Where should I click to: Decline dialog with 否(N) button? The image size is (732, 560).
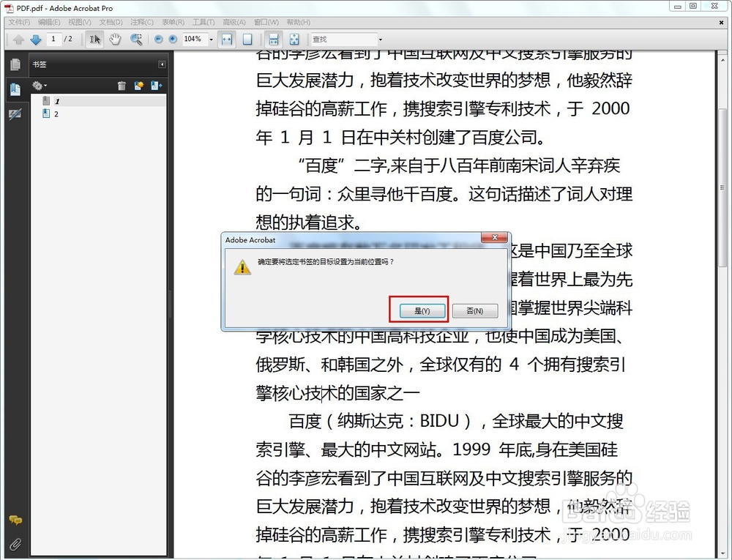[x=475, y=311]
